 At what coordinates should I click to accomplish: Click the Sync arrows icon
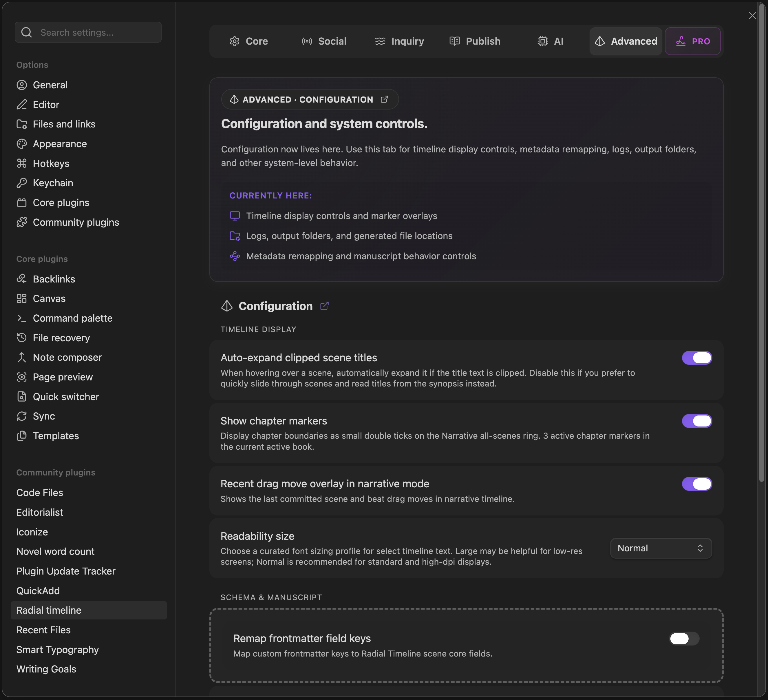pyautogui.click(x=22, y=416)
